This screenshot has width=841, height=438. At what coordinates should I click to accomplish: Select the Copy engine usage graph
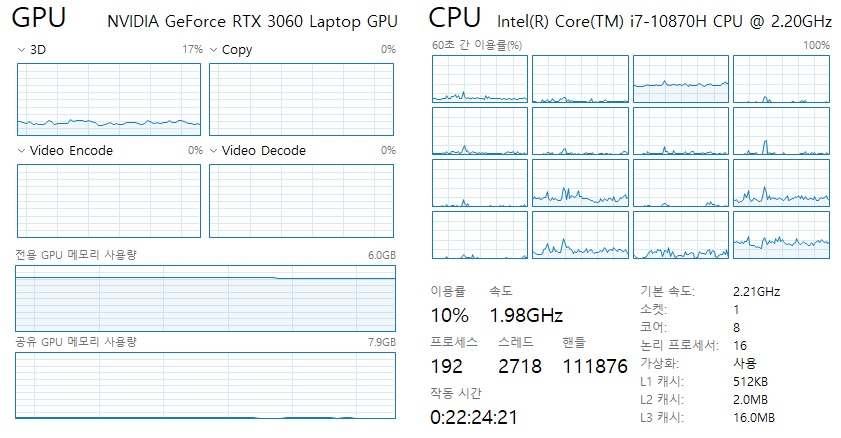coord(302,99)
